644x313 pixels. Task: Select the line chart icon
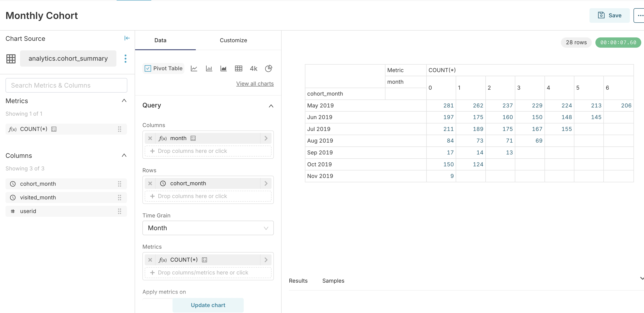[194, 68]
